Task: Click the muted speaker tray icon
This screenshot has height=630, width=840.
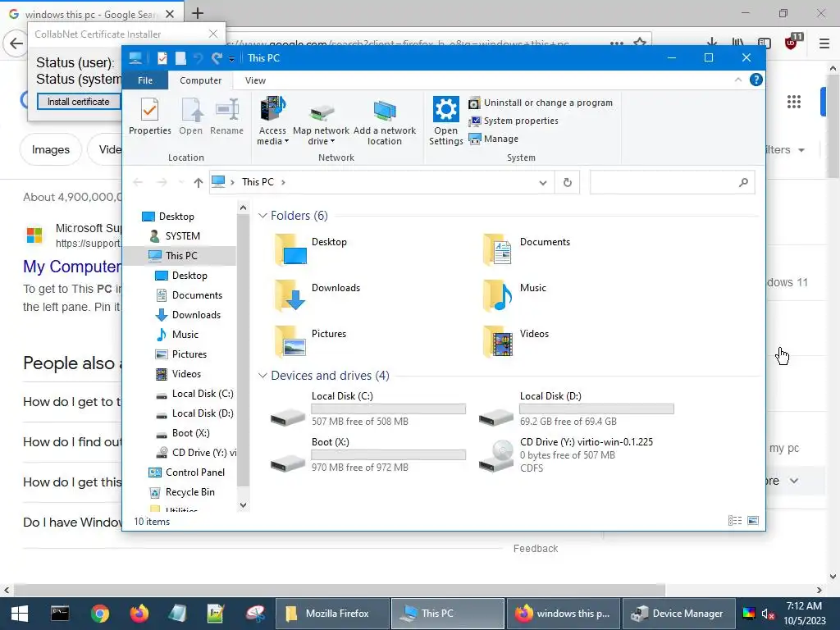Action: pos(768,614)
